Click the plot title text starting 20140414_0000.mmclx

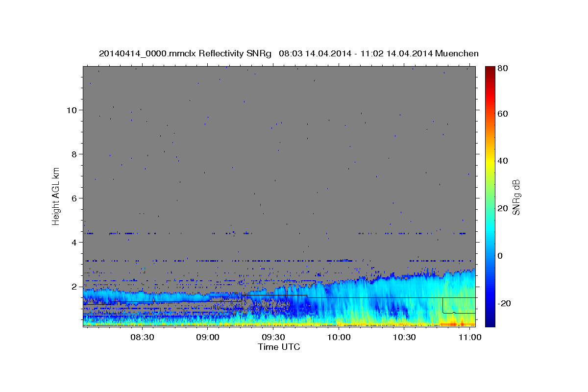[x=289, y=53]
